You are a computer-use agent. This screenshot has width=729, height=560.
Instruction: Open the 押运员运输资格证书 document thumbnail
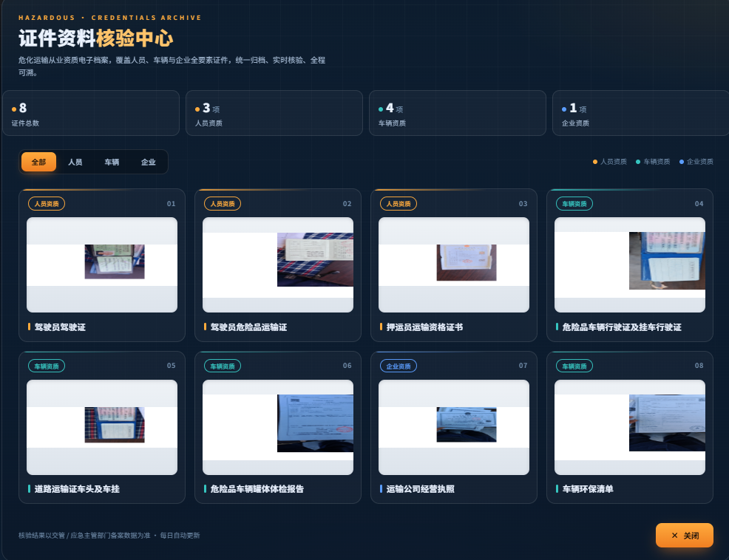454,265
